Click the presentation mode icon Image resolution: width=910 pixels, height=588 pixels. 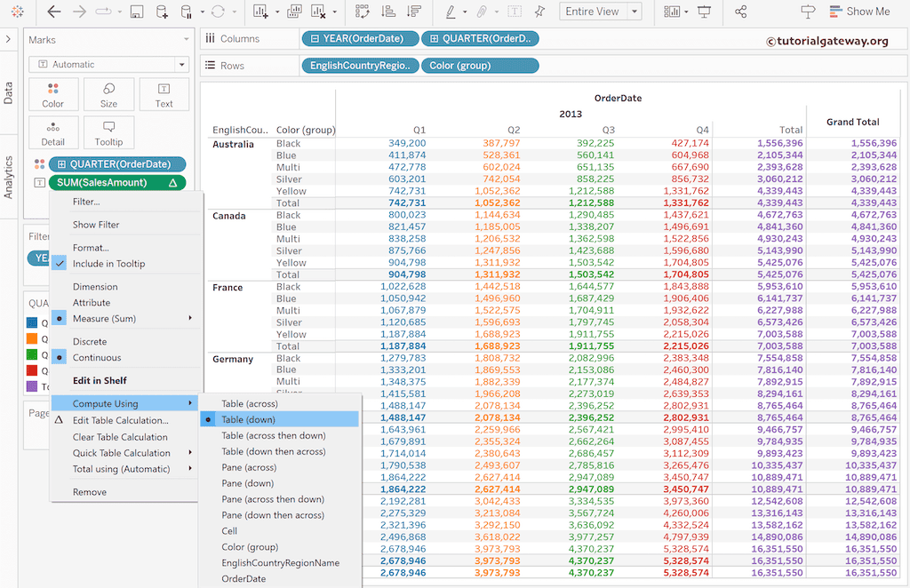point(704,12)
